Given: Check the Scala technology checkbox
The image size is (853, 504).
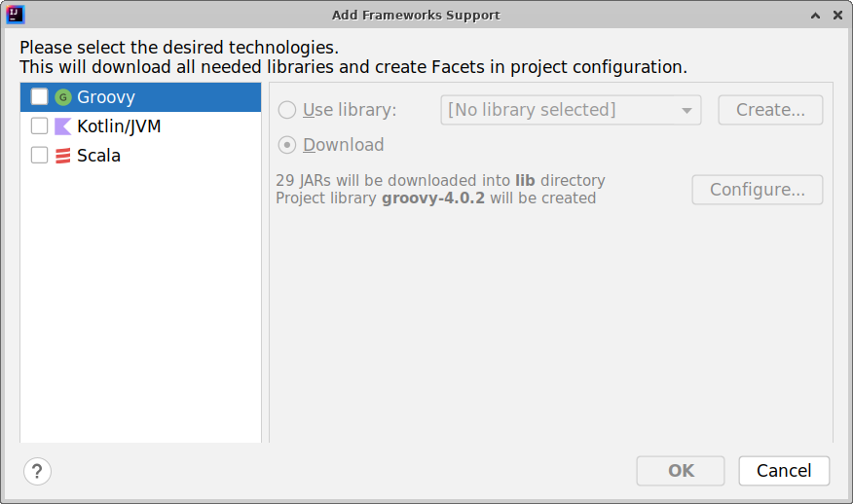Looking at the screenshot, I should [x=40, y=156].
